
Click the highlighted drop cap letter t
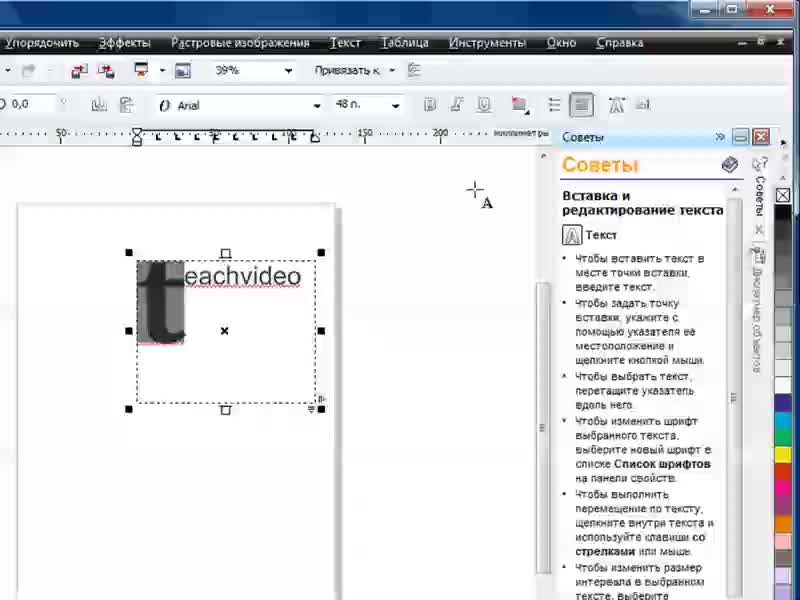161,303
